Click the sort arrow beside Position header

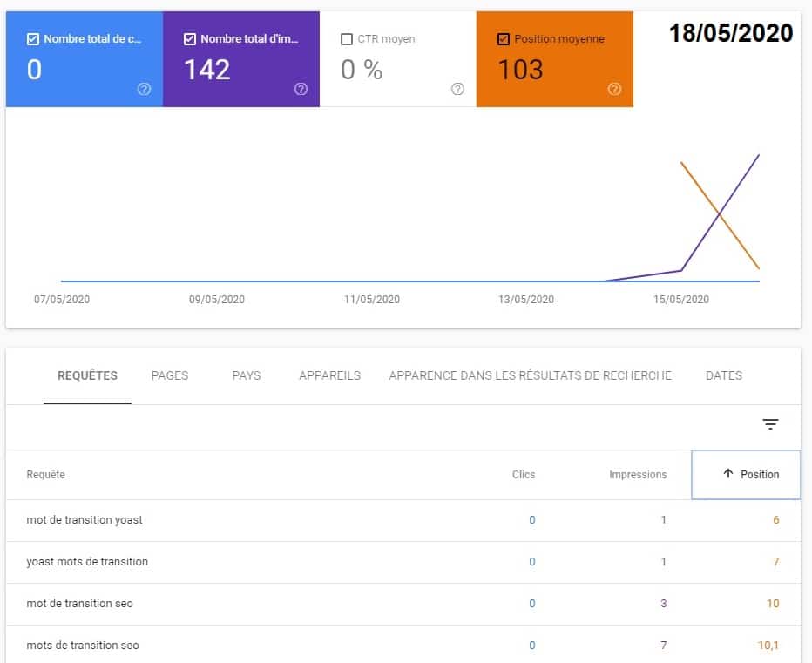tap(728, 473)
